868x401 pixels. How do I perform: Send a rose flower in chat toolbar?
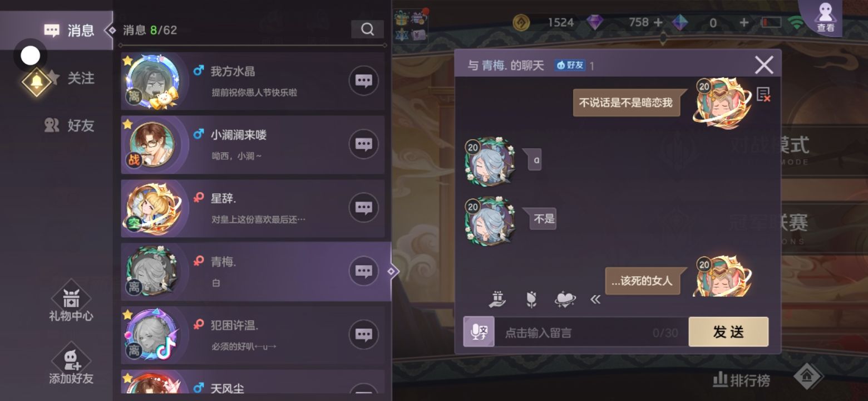pyautogui.click(x=531, y=300)
